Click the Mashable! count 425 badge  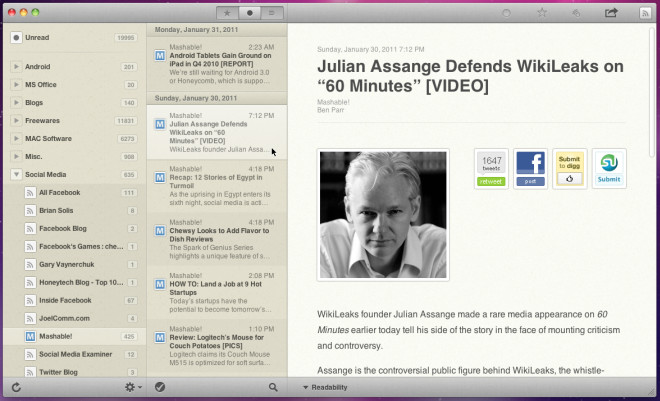129,337
